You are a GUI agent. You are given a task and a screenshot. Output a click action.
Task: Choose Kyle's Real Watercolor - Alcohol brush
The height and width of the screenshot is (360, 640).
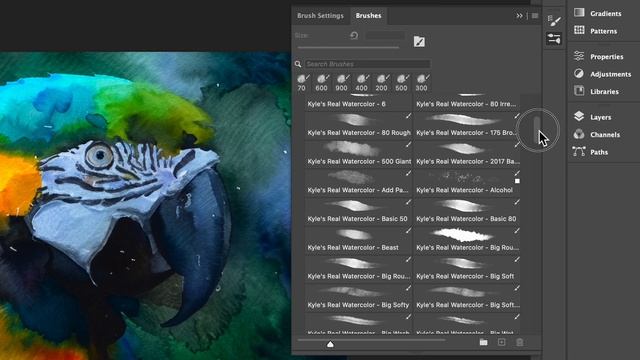coord(467,183)
